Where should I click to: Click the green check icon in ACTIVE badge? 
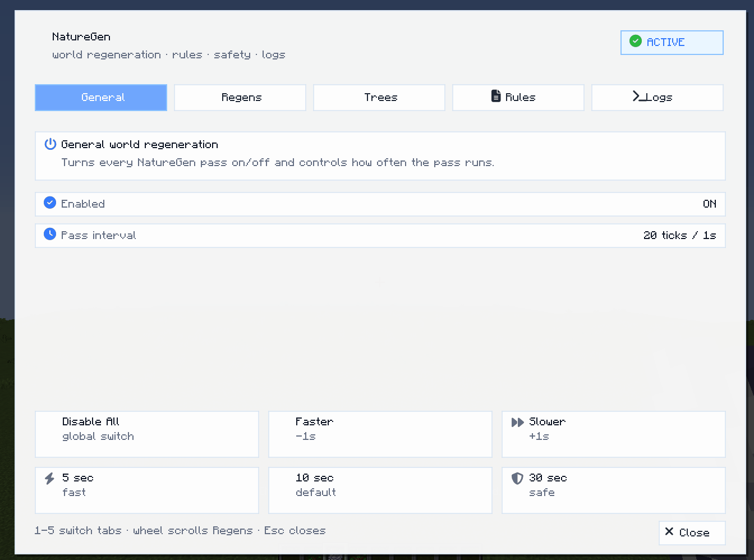point(636,41)
